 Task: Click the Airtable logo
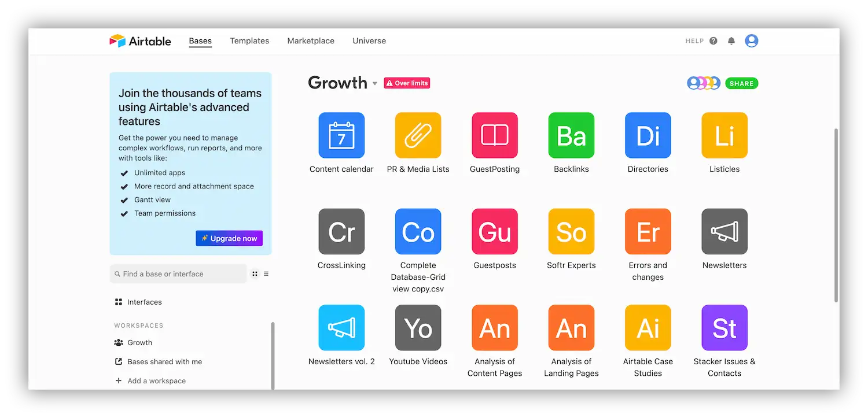click(140, 41)
